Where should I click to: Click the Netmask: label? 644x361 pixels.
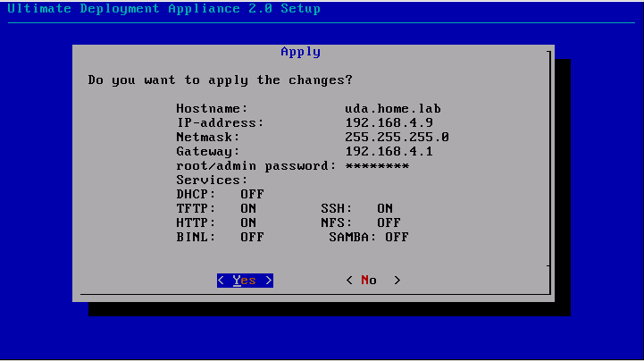pos(208,138)
